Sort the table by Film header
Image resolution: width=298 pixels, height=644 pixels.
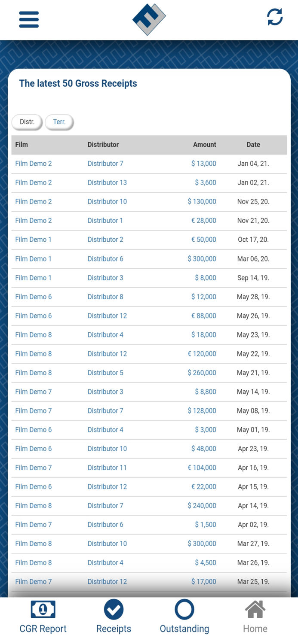tap(22, 145)
